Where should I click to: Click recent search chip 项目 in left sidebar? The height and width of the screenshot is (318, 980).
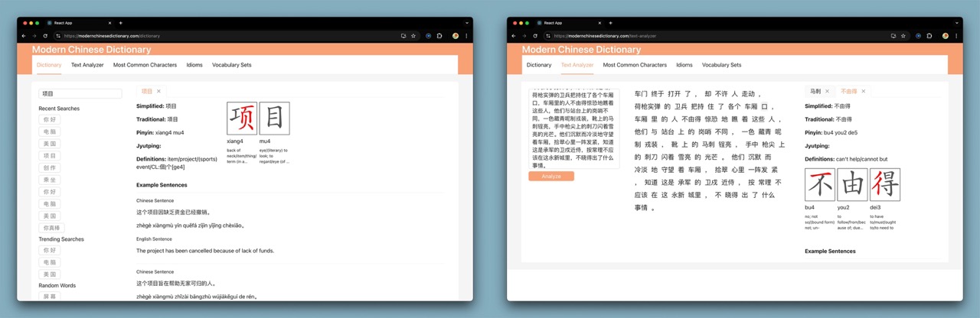(x=50, y=155)
